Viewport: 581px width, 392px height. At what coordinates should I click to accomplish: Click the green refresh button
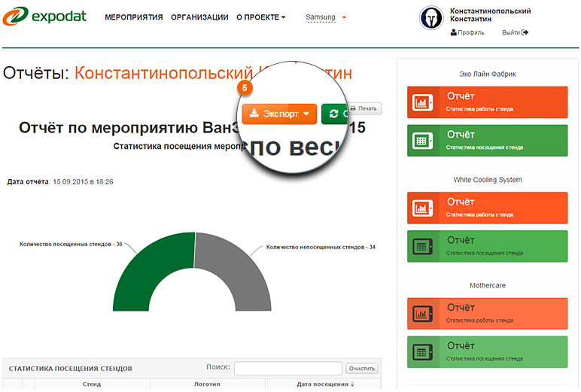334,114
